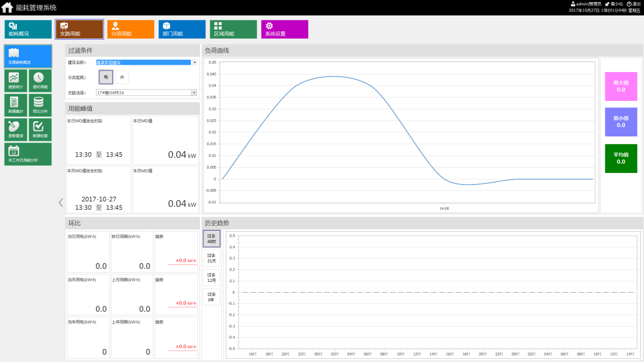Viewport: 644px width, 362px height.
Task: Show history for 过去31天
Action: (x=212, y=258)
